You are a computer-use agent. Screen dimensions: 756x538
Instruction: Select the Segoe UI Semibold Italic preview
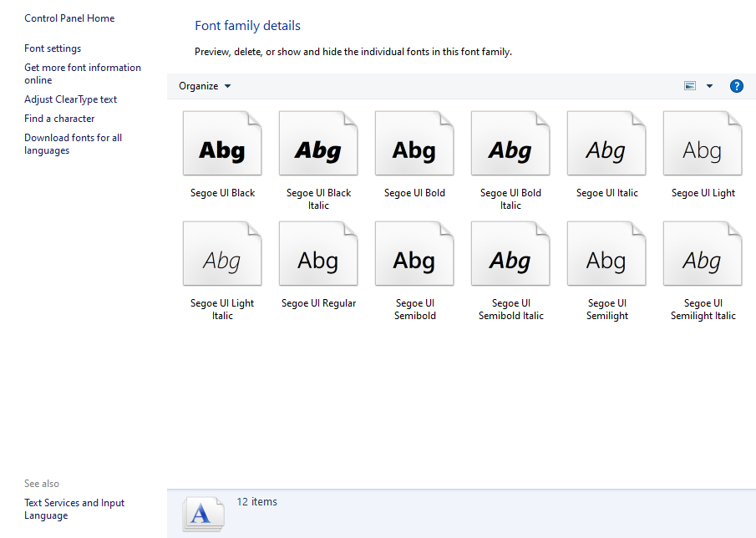click(x=510, y=253)
